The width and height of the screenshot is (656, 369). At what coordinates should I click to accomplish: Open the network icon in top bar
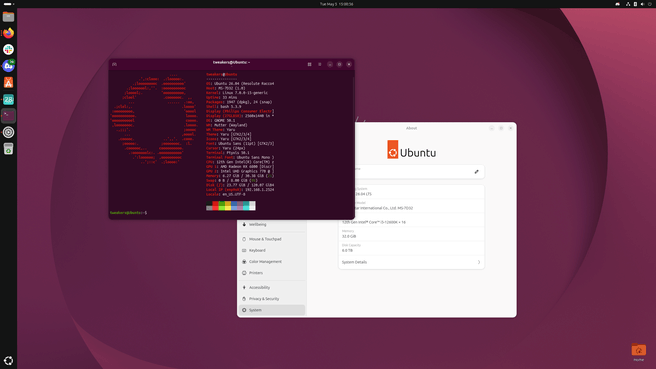(x=628, y=4)
